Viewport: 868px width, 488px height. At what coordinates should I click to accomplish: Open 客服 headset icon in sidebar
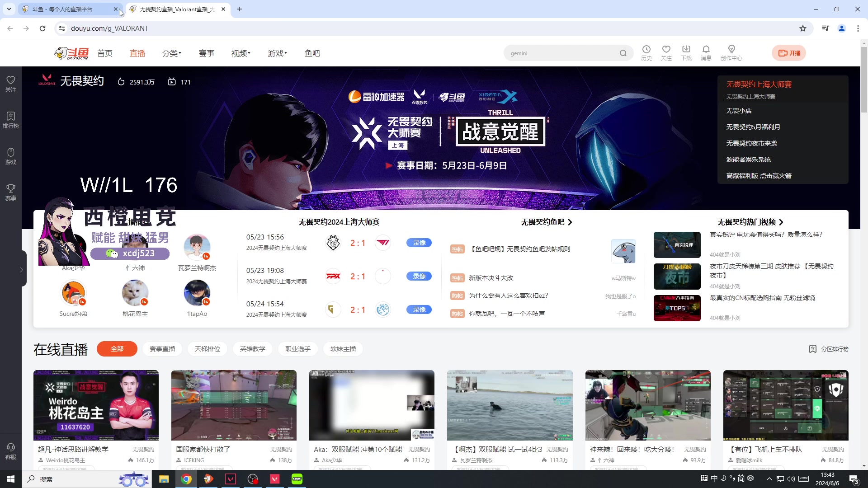tap(11, 451)
